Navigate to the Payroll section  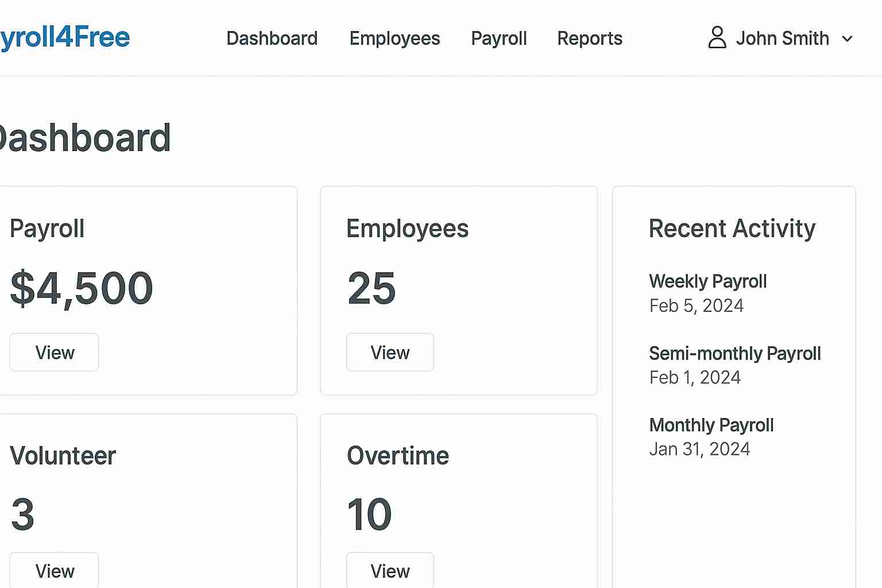(498, 38)
